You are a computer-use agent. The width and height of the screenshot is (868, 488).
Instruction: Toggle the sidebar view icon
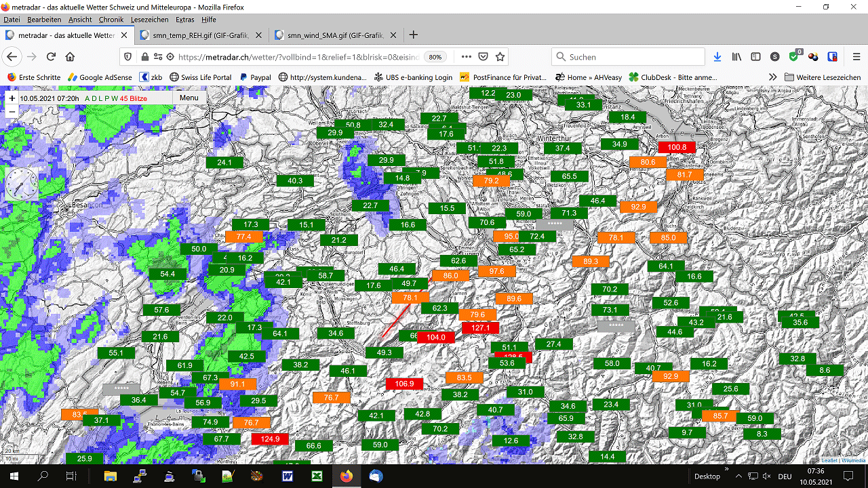click(755, 57)
